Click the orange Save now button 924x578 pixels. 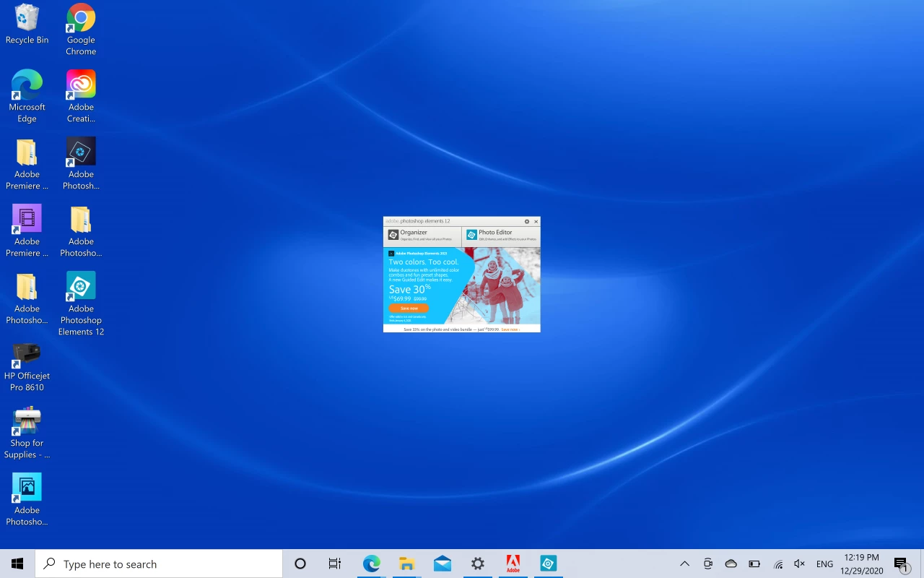(x=409, y=308)
